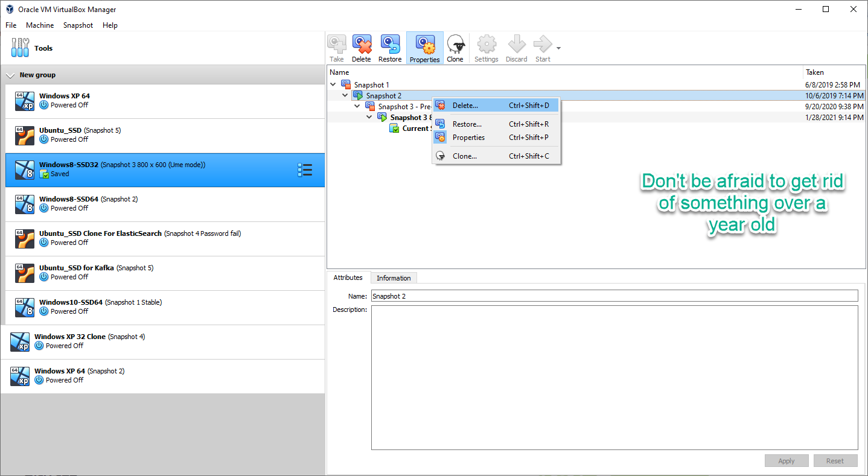Screen dimensions: 868x476
Task: Open the Snapshot menu
Action: tap(78, 25)
